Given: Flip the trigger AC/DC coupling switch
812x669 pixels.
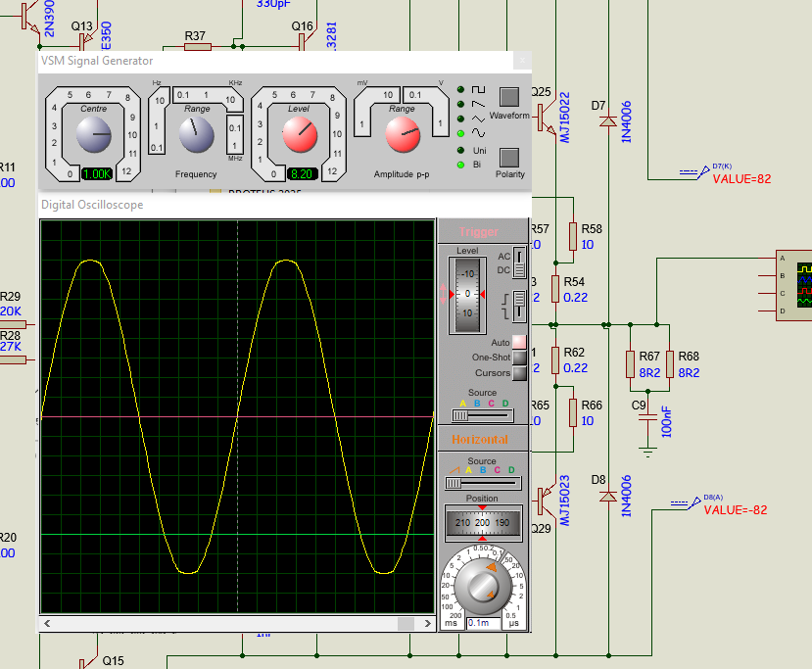Looking at the screenshot, I should (519, 263).
